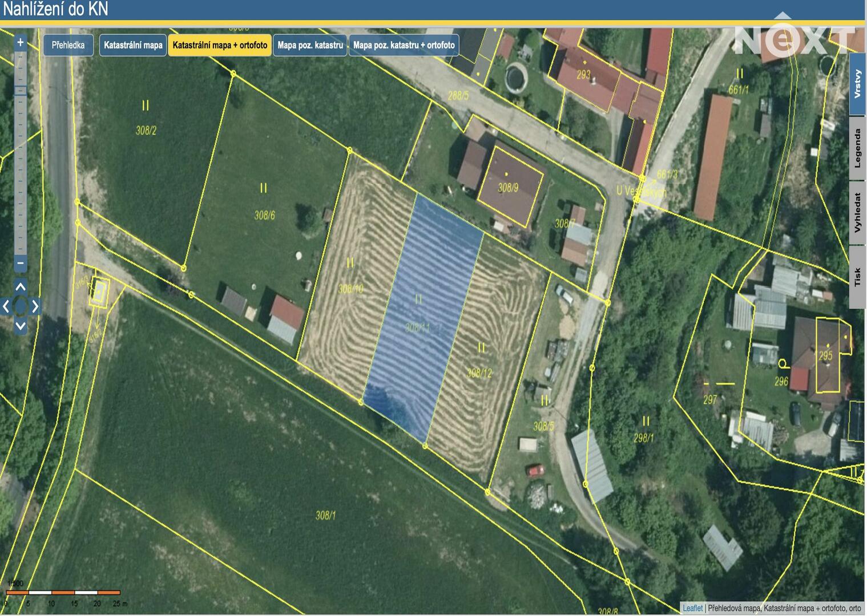
Task: Open the Tisk print tab
Action: (x=857, y=277)
